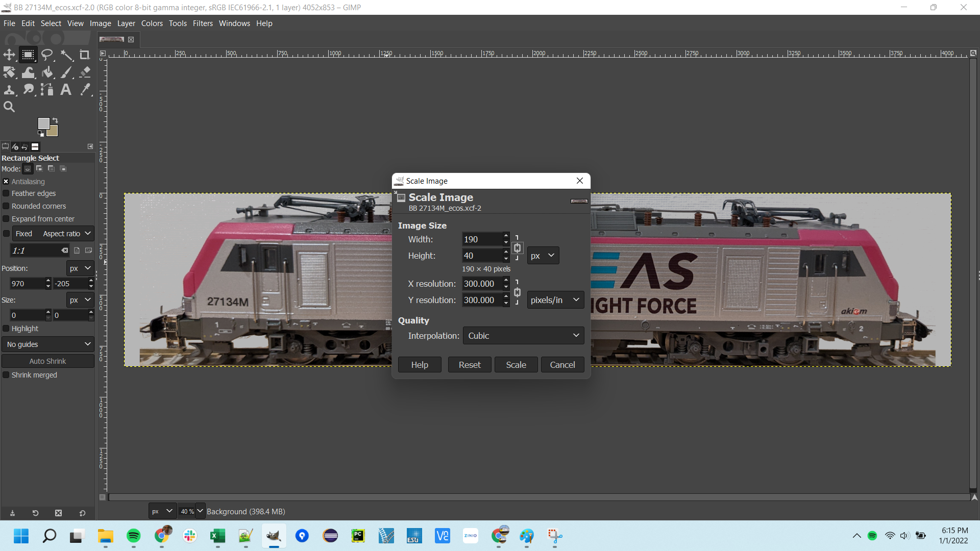Select the Move tool in toolbox
980x551 pixels.
pos(9,55)
